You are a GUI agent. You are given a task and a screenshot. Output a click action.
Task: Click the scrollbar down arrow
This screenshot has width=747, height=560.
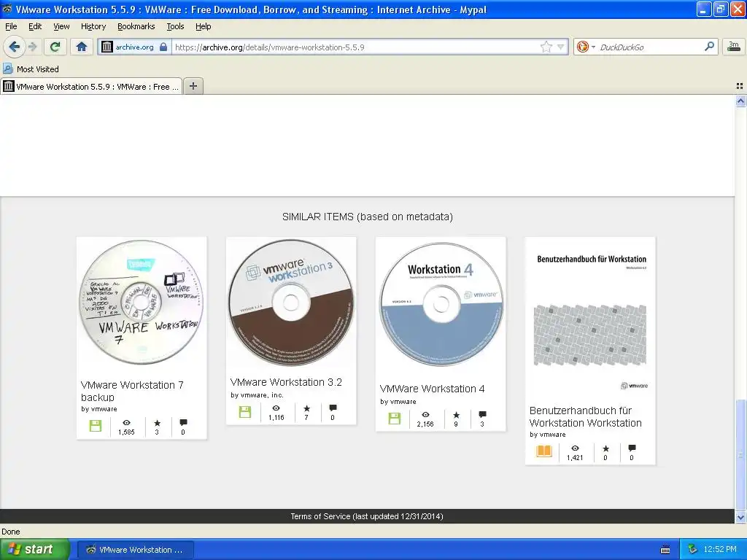[x=741, y=517]
